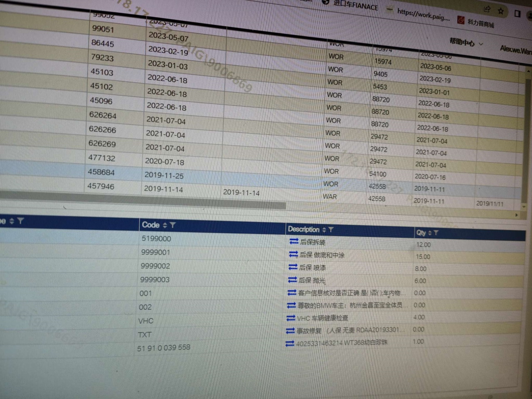The height and width of the screenshot is (399, 532).
Task: Click the quantity value 15.00
Action: tap(423, 257)
